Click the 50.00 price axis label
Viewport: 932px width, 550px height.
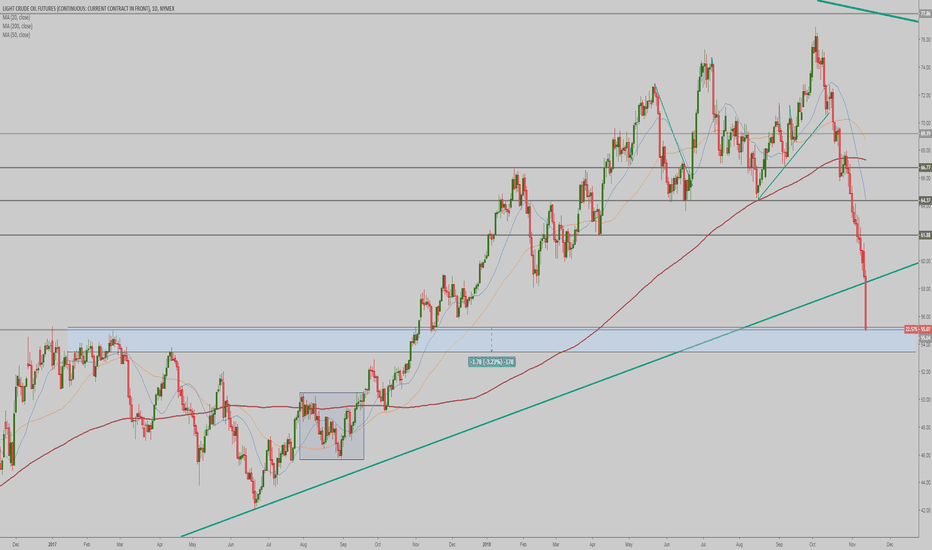(x=925, y=400)
